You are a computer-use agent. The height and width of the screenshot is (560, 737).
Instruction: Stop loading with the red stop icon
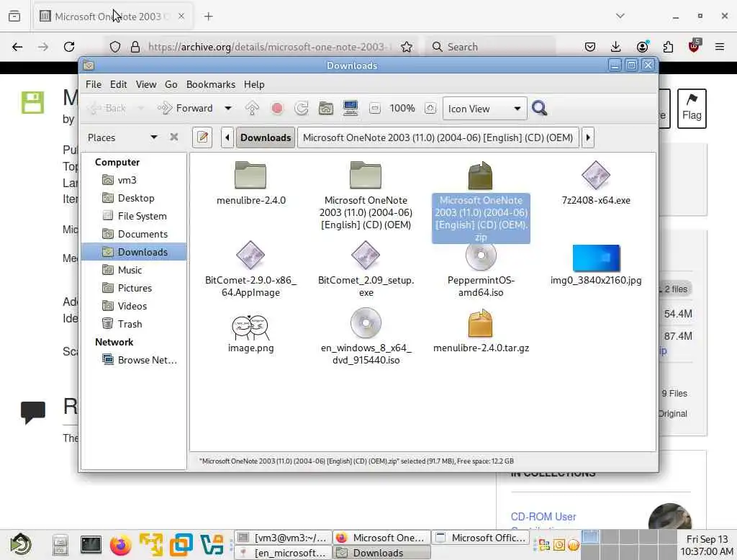pos(277,108)
